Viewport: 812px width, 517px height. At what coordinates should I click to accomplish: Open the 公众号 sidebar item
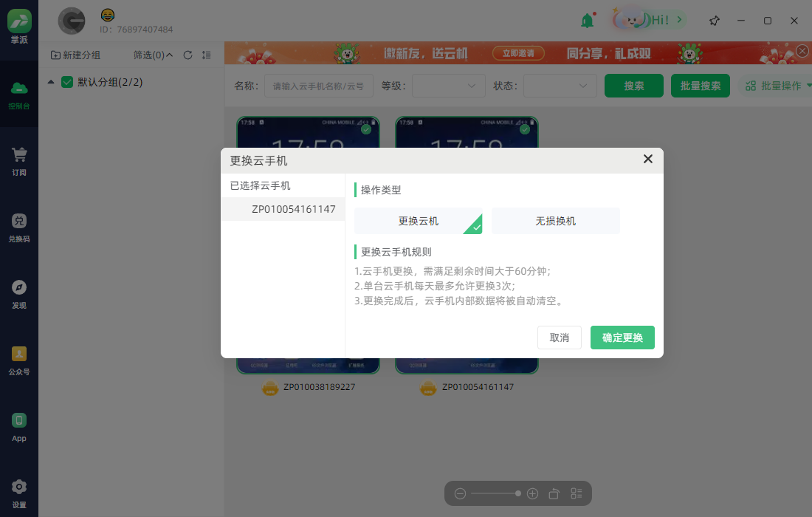click(x=19, y=360)
